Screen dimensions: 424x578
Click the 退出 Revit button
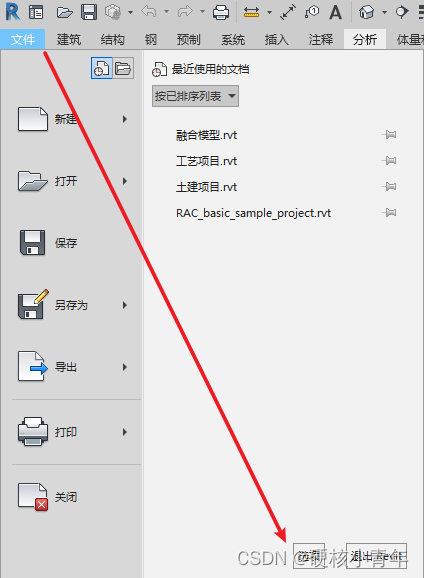376,556
